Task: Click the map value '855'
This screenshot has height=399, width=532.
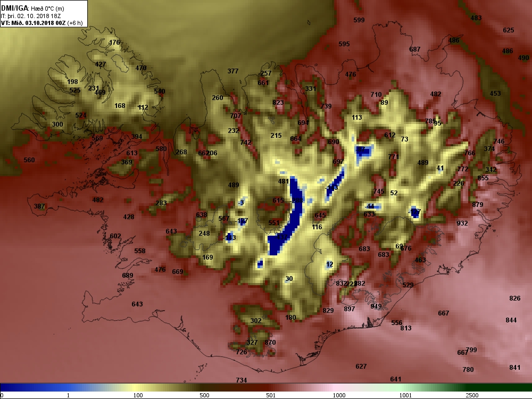Action: pos(483,178)
